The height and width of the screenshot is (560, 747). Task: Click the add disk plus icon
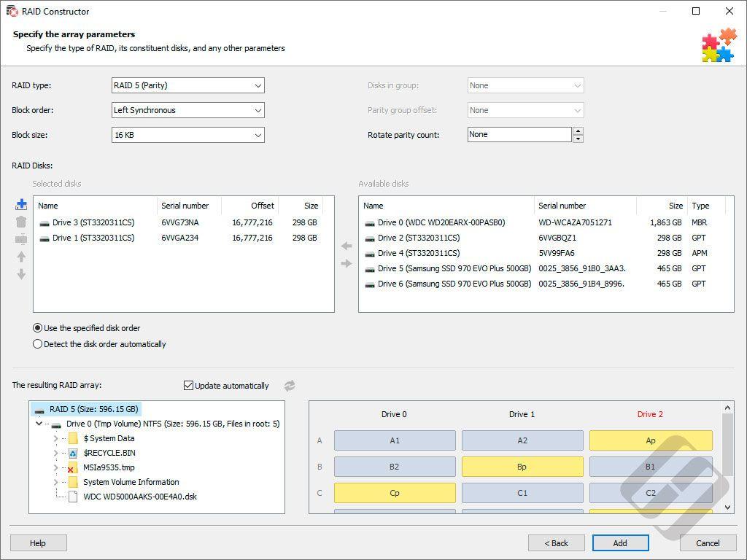click(21, 204)
